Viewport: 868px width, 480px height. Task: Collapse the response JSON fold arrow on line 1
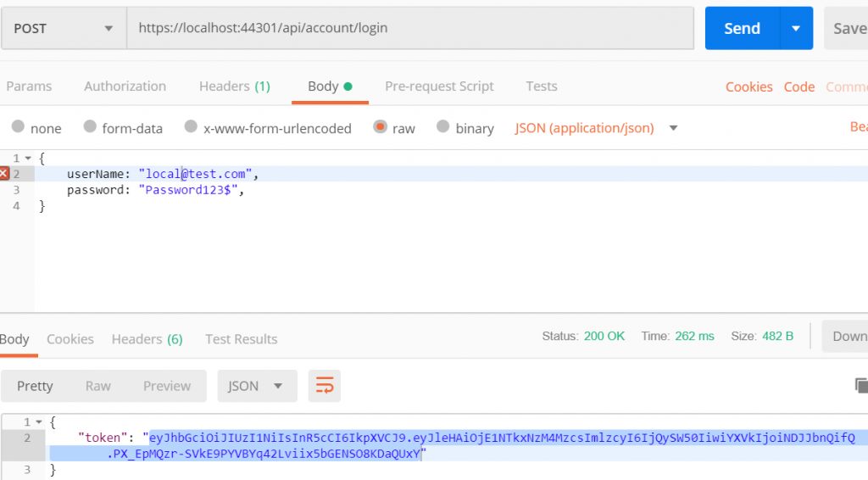[39, 421]
